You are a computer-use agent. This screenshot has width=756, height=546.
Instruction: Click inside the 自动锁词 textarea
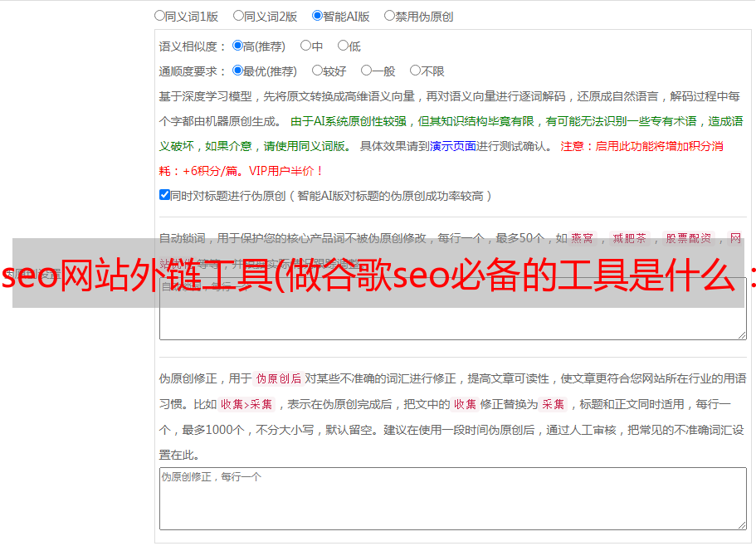click(453, 309)
